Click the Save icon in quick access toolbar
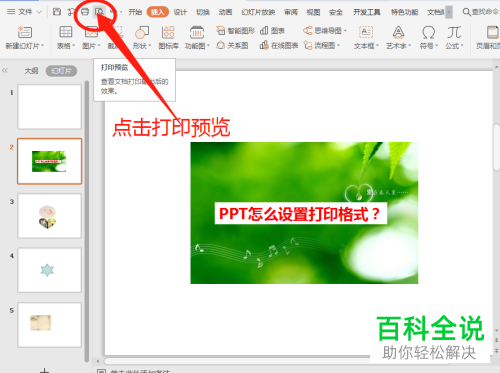This screenshot has height=373, width=500. tap(57, 12)
